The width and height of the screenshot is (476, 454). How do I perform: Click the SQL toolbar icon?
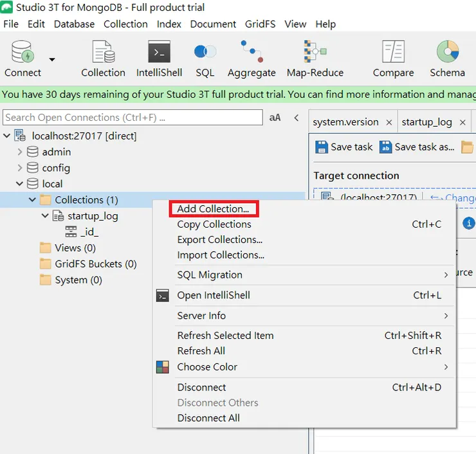point(205,51)
